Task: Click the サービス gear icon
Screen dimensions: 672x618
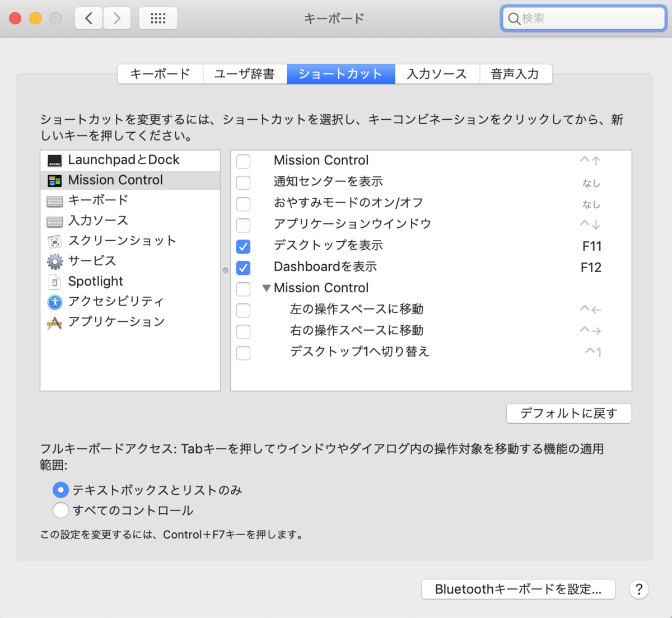Action: pyautogui.click(x=55, y=261)
